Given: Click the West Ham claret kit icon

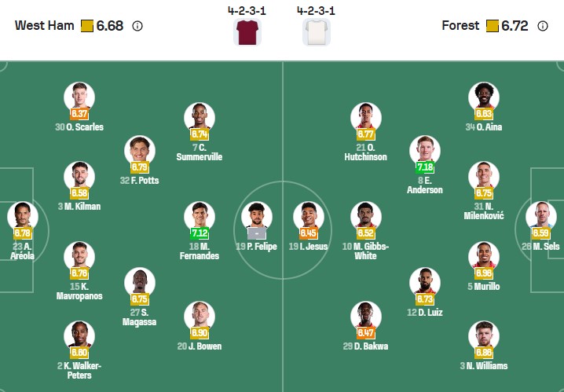Looking at the screenshot, I should coord(247,32).
